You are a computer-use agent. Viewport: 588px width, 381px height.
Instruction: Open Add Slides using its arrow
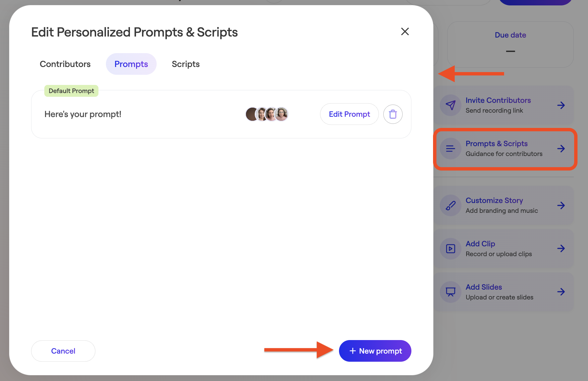(561, 292)
